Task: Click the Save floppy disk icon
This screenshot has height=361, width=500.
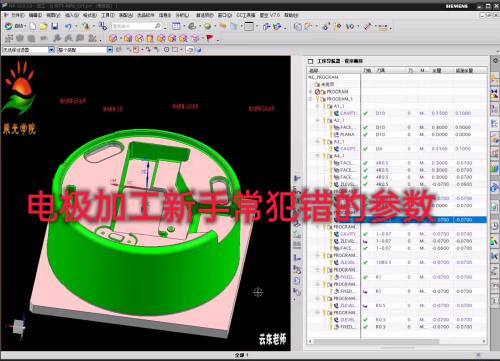Action: pyautogui.click(x=55, y=26)
